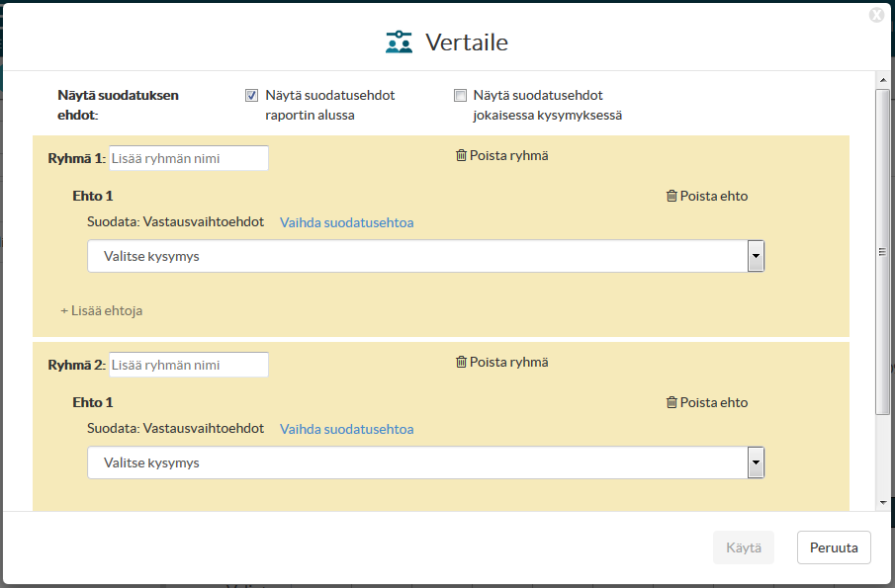Click trash icon beside Poista ehto in Ryhmä 1
The height and width of the screenshot is (588, 895).
[671, 196]
